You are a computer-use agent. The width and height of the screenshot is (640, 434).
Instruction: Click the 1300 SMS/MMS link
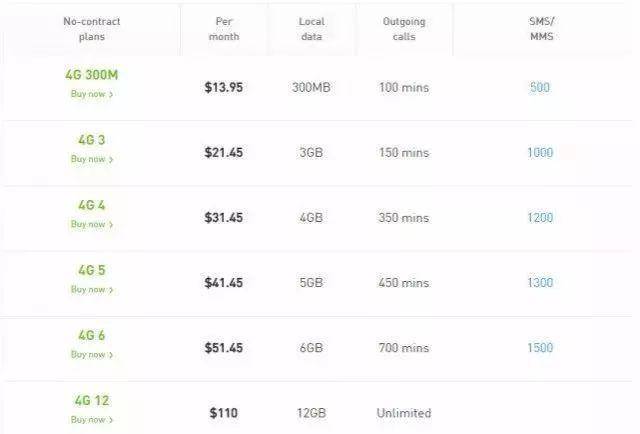click(x=539, y=283)
